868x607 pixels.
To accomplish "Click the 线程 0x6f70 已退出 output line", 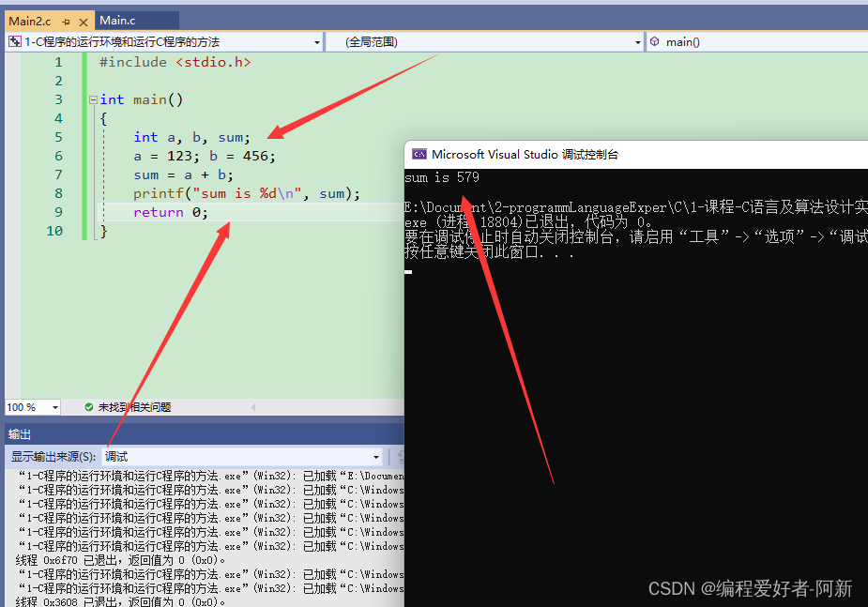I will click(x=120, y=560).
